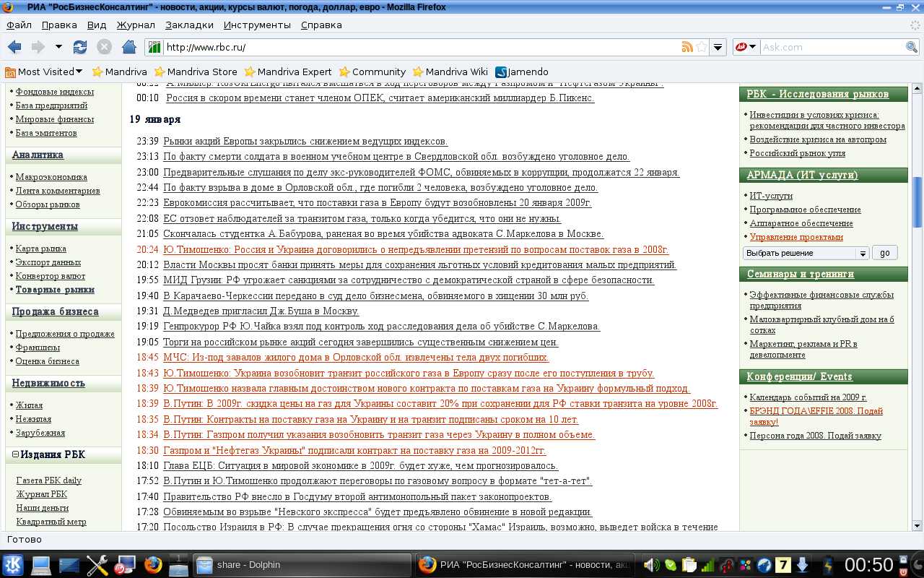Reload the current page
Image resolution: width=924 pixels, height=578 pixels.
pyautogui.click(x=79, y=47)
